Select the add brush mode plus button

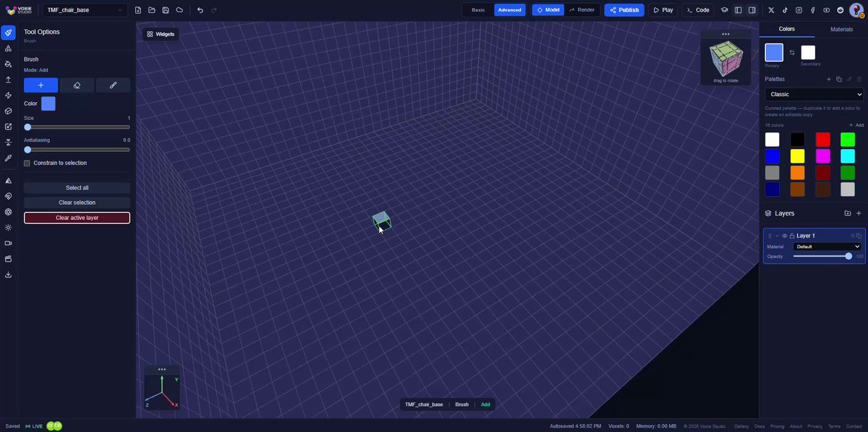coord(41,85)
